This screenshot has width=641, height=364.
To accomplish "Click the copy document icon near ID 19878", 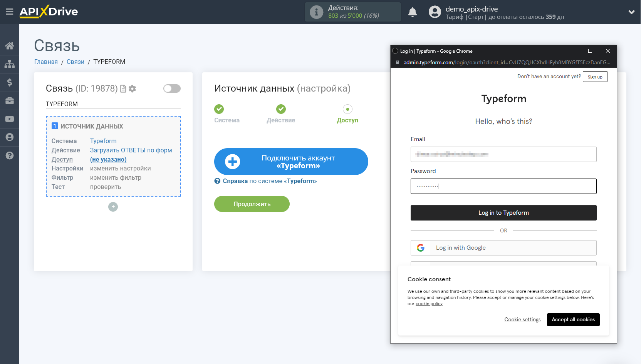I will click(x=123, y=89).
